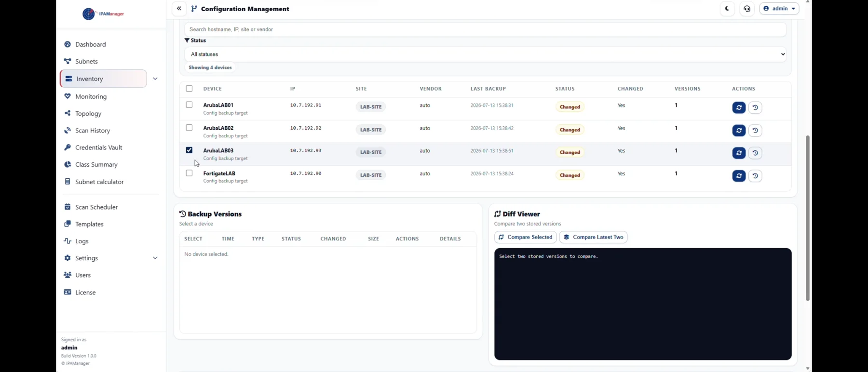
Task: Toggle dark mode moon icon
Action: (x=727, y=9)
